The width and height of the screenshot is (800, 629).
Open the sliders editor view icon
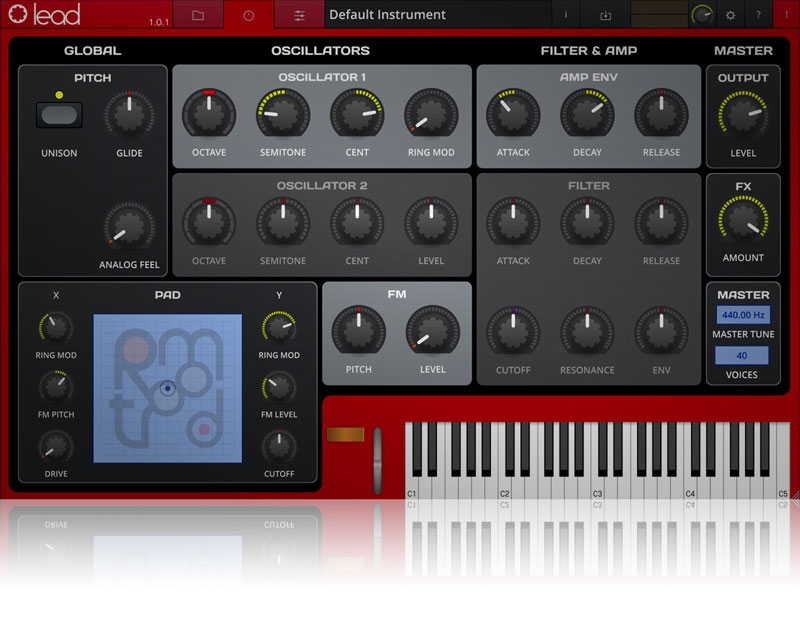pos(300,15)
